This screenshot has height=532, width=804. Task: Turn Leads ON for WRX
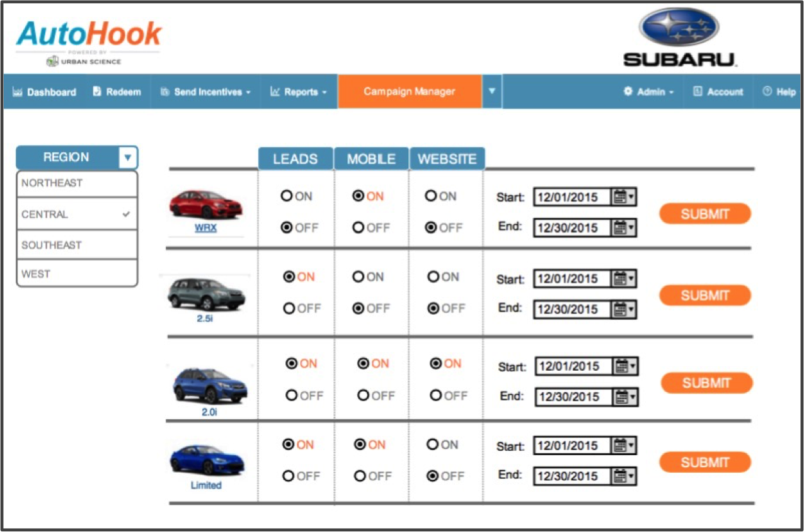(287, 196)
